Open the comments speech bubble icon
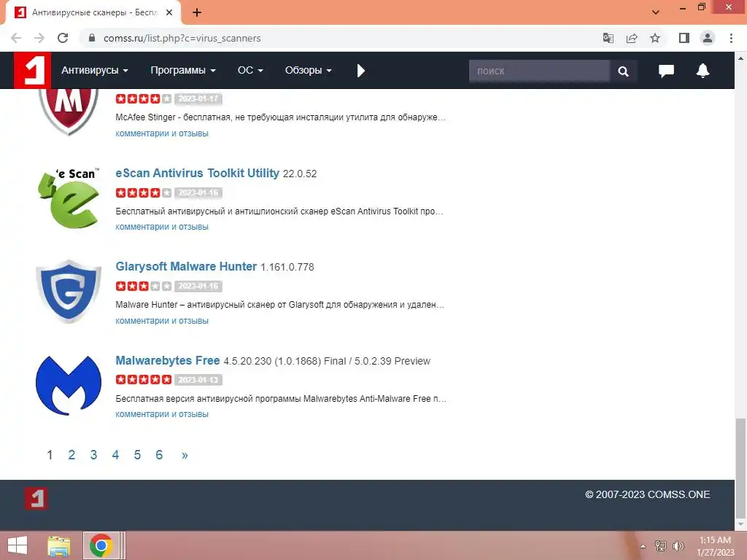Screen dimensions: 747x560 [x=666, y=71]
